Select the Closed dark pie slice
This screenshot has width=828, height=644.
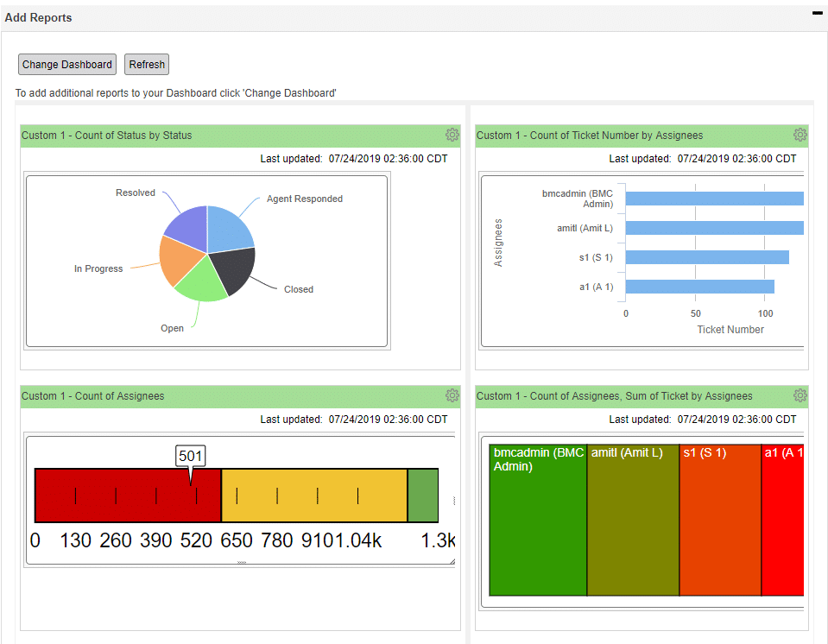(235, 269)
